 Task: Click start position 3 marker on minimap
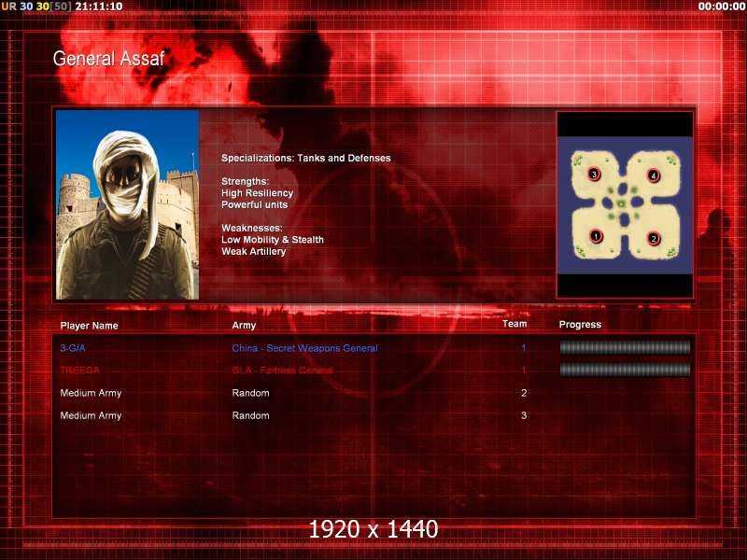click(x=594, y=175)
